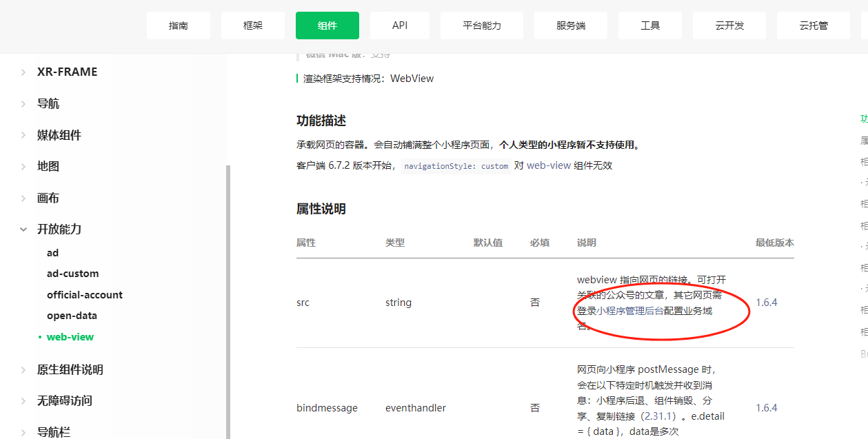Click the string type cell
868x439 pixels.
398,303
